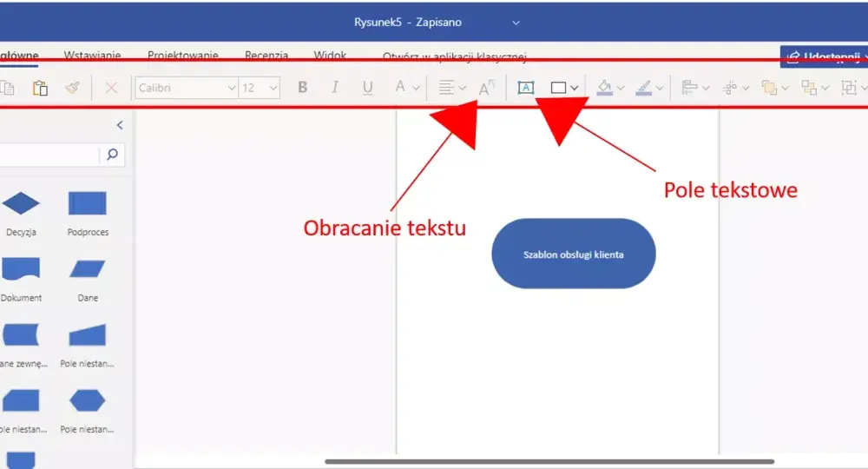Viewport: 868px width, 469px height.
Task: Click the Podproces label text
Action: (88, 232)
